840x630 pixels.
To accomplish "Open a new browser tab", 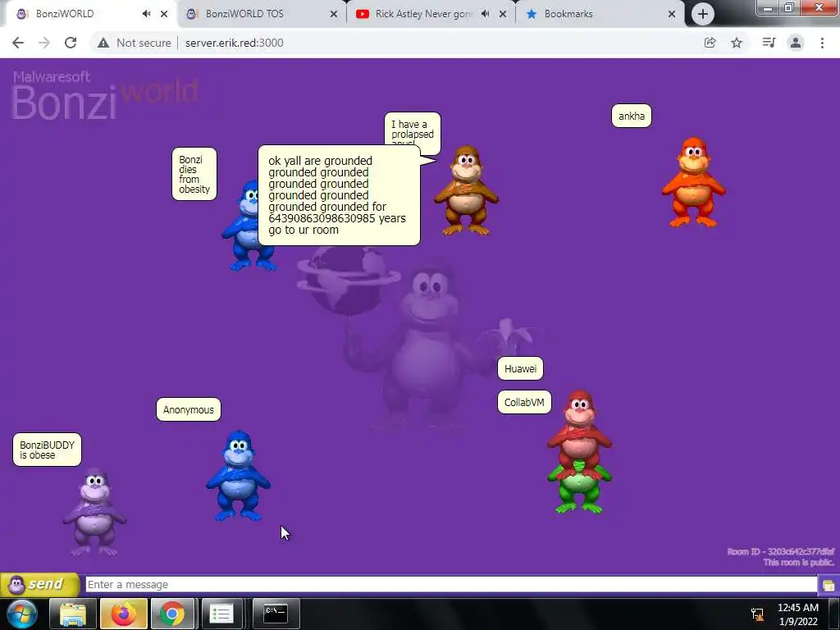I will pos(702,14).
